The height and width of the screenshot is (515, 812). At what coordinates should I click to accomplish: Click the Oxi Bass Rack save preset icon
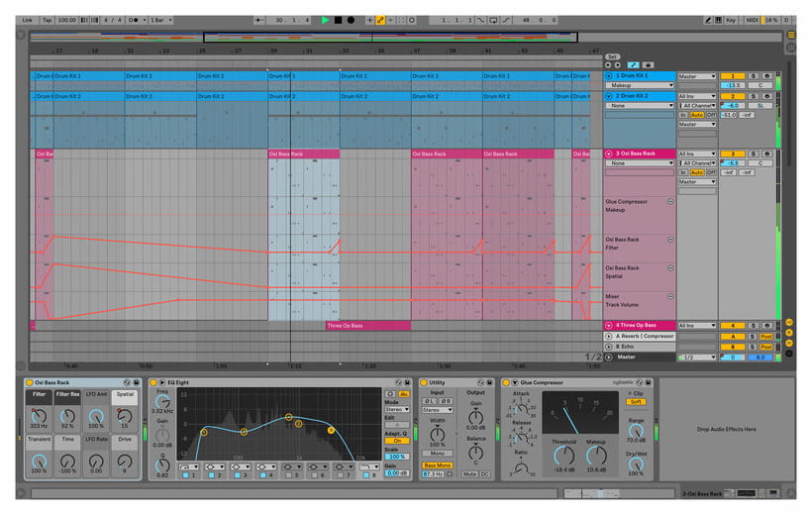(x=137, y=383)
